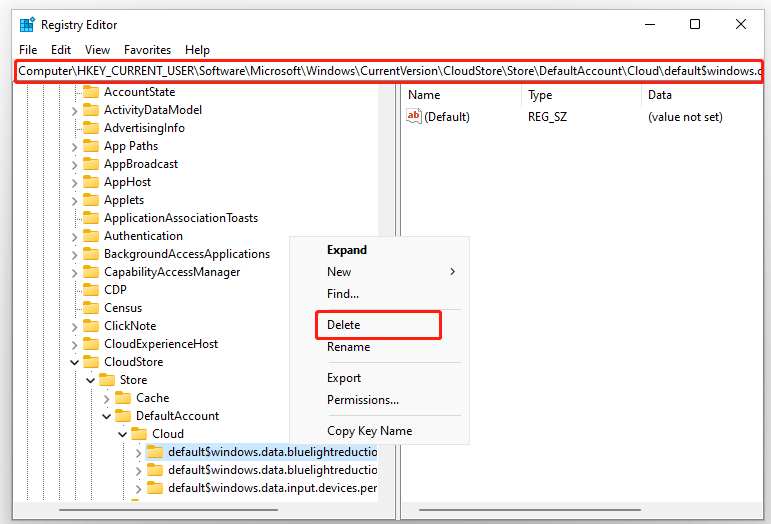Expand the BackgroundAccessApplications key
Viewport: 771px width, 524px height.
point(74,255)
